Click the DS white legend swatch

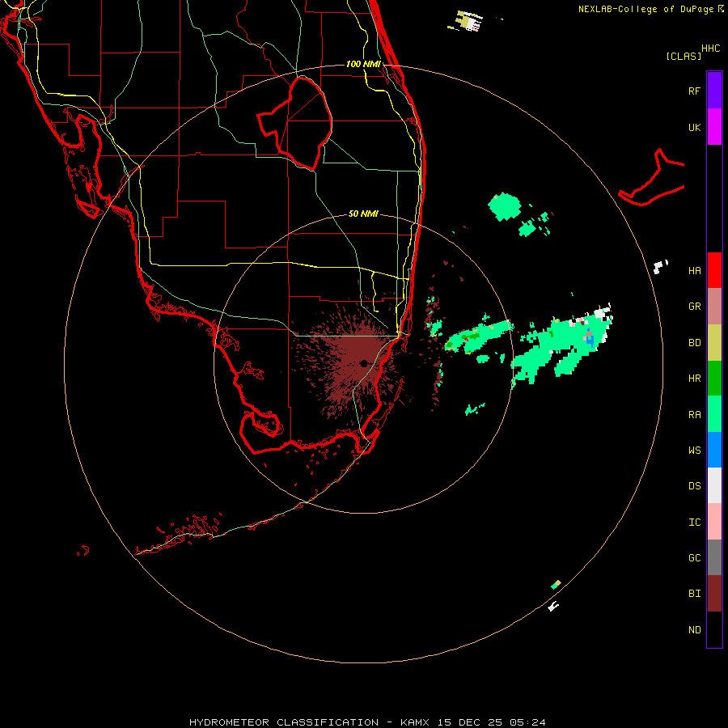[x=714, y=485]
